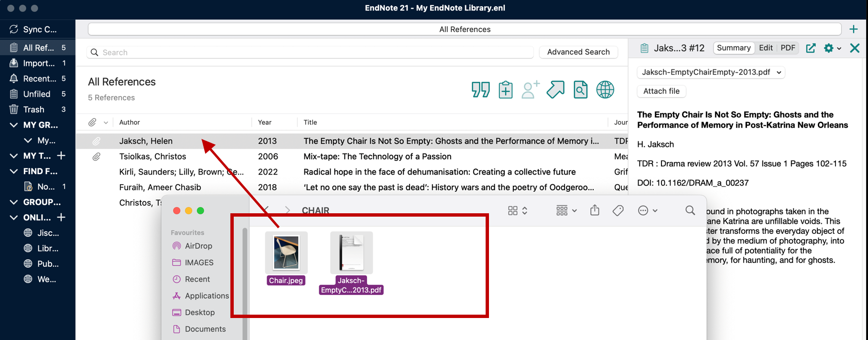This screenshot has width=868, height=340.
Task: Open the Finder more-actions ellipsis menu
Action: tap(647, 210)
